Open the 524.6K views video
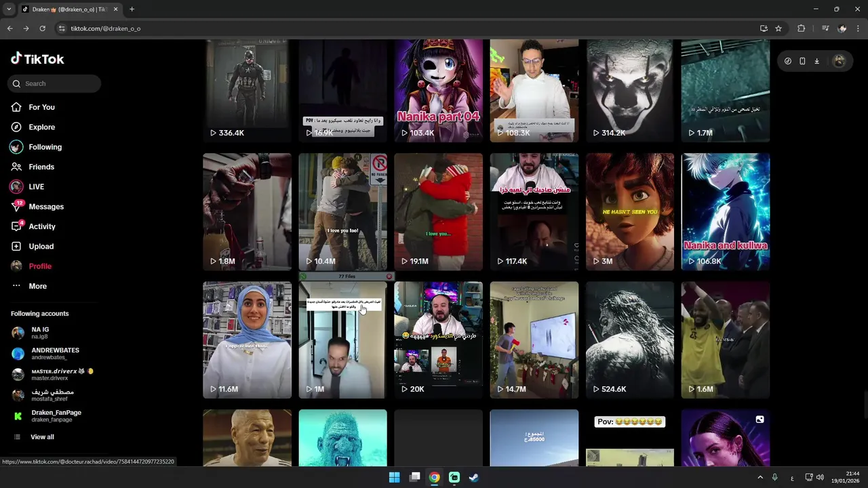Viewport: 868px width, 488px height. point(629,340)
